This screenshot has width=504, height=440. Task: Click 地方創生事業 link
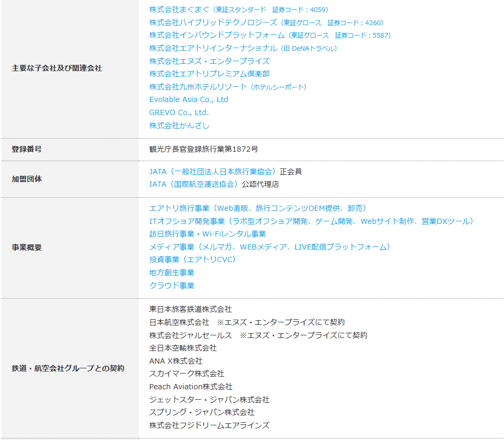coord(172,273)
